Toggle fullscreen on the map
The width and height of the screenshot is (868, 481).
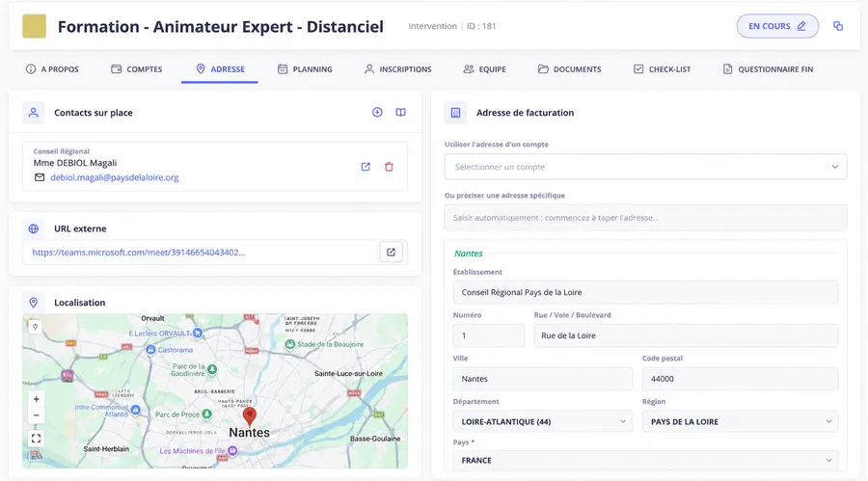coord(36,439)
